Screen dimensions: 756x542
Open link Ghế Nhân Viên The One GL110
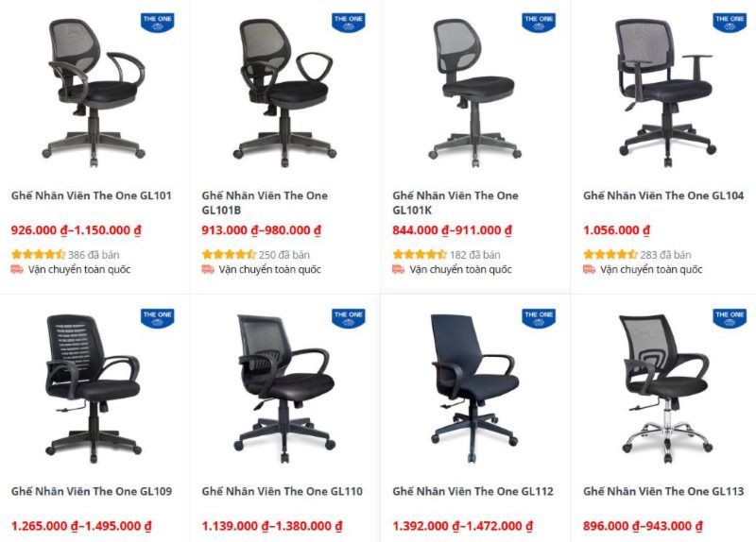coord(282,491)
